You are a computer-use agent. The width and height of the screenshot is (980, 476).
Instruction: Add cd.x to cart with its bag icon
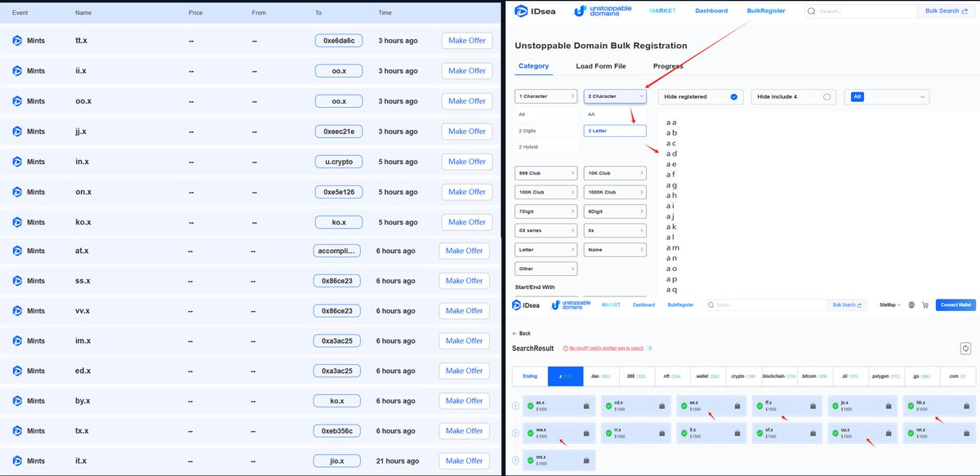point(662,406)
